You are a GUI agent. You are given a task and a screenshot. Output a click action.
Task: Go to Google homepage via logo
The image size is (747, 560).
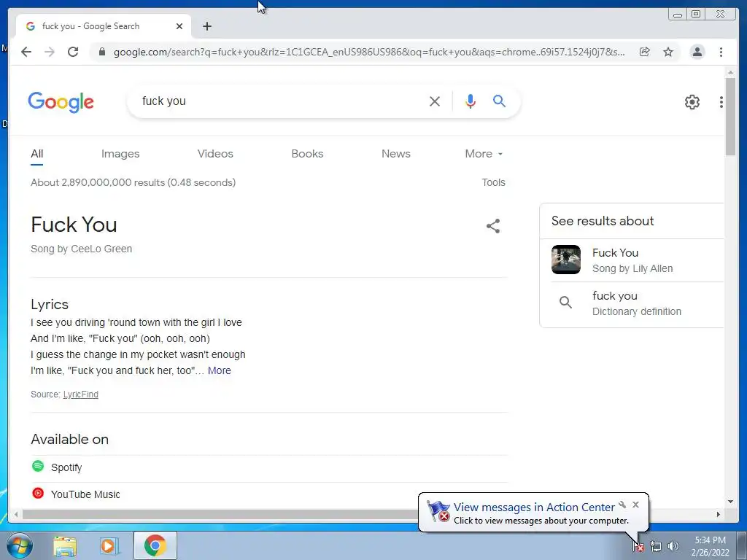pyautogui.click(x=61, y=102)
